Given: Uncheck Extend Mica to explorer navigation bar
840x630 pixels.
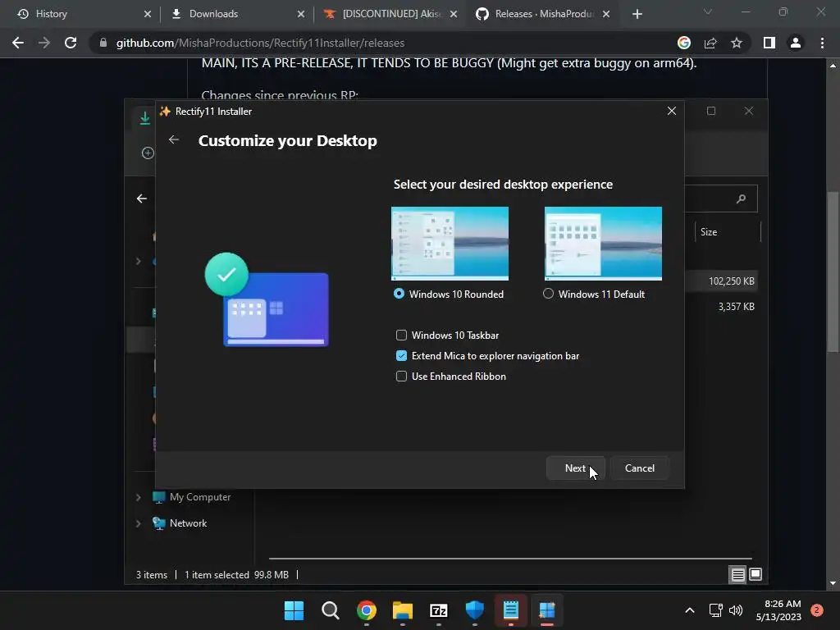Looking at the screenshot, I should click(401, 356).
